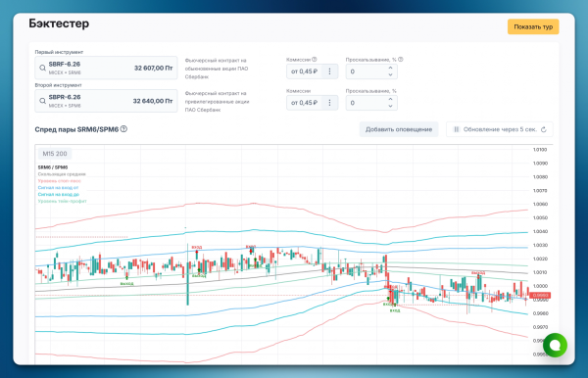Open the three-dots menu of the second instrument commission
This screenshot has height=378, width=588.
tap(329, 102)
